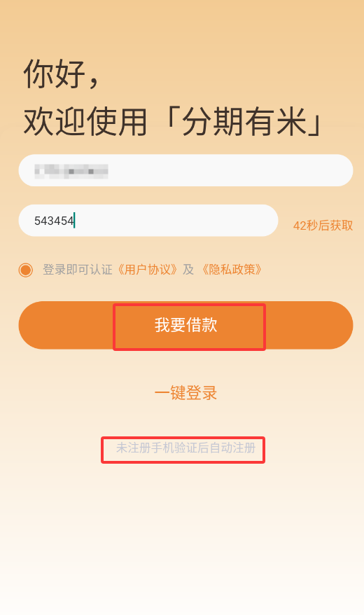
Task: Tap the 欢迎使用「分期有米」 title
Action: (174, 121)
